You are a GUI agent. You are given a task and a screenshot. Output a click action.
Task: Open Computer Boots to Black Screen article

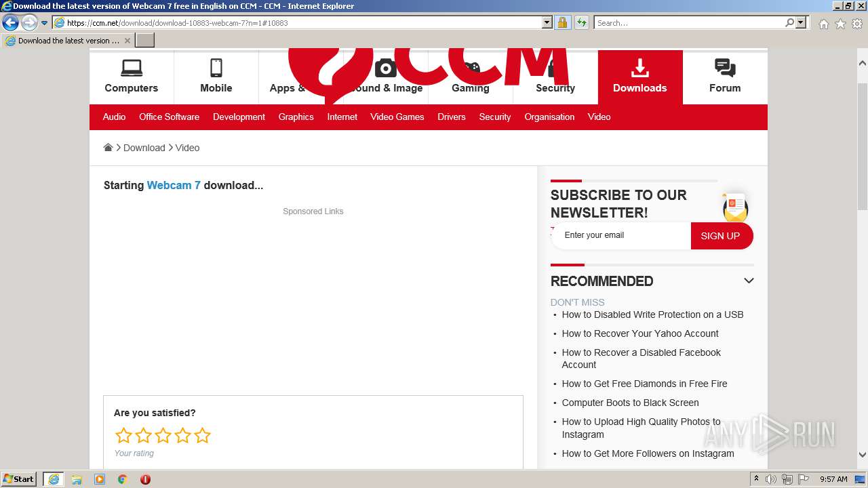[x=630, y=403]
